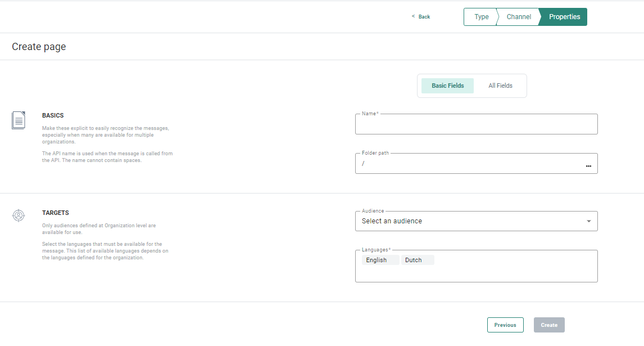The height and width of the screenshot is (346, 644).
Task: Click the Back link at top
Action: 421,17
